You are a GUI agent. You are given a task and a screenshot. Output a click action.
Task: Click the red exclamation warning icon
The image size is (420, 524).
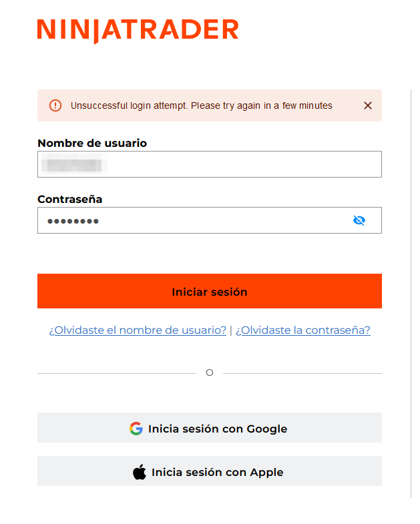(x=55, y=105)
